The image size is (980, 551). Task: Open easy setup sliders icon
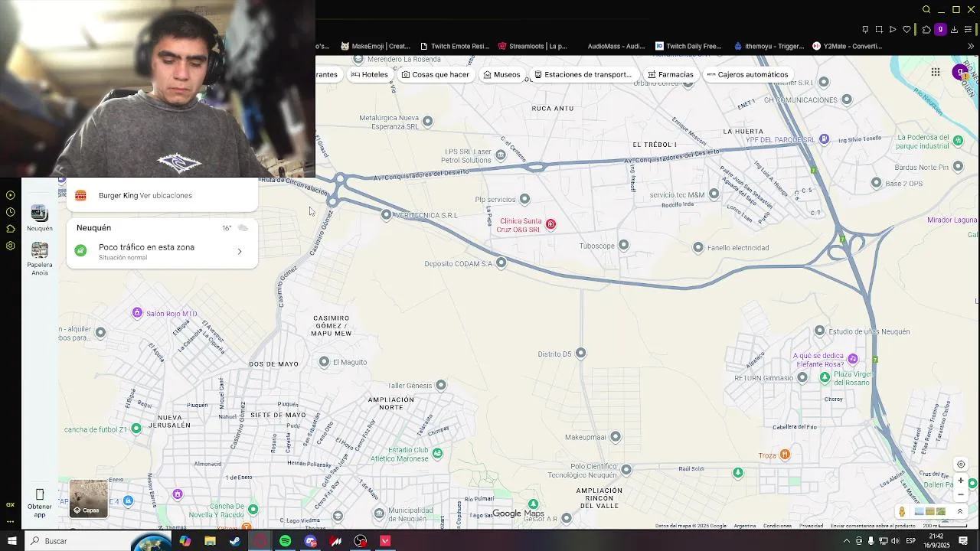click(x=969, y=30)
